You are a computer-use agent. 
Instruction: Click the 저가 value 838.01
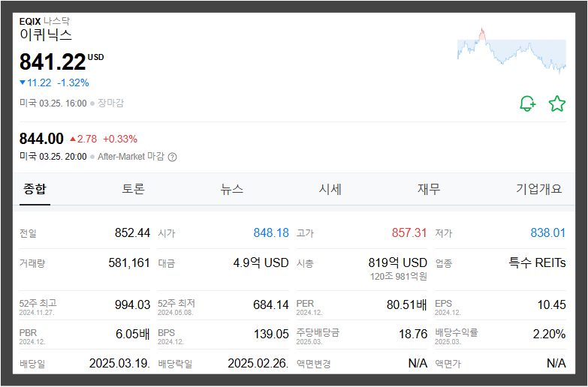[548, 232]
